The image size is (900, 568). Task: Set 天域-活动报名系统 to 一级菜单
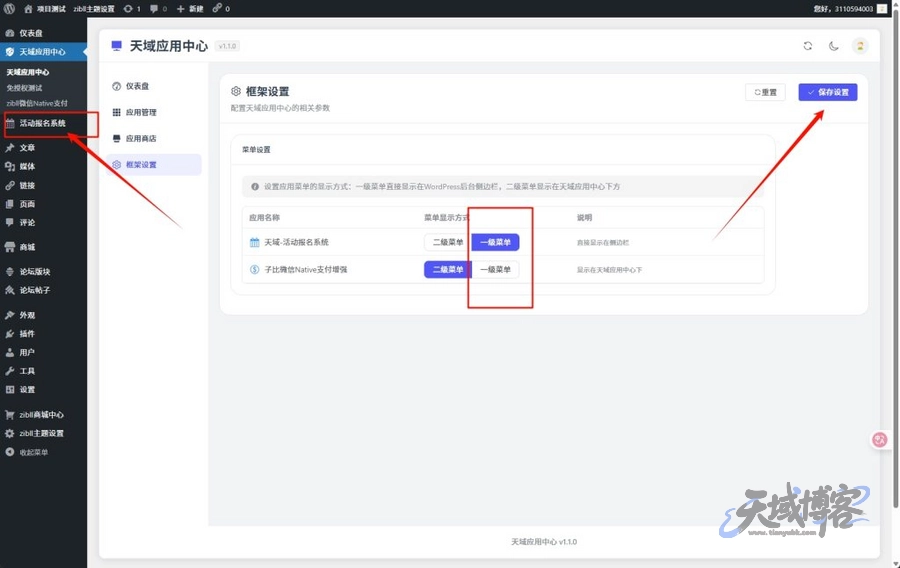(495, 242)
